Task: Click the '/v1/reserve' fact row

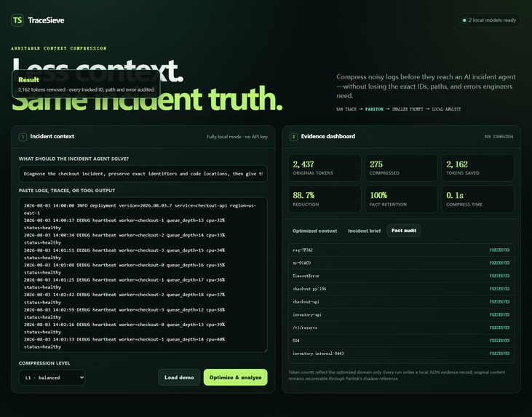Action: coord(402,327)
